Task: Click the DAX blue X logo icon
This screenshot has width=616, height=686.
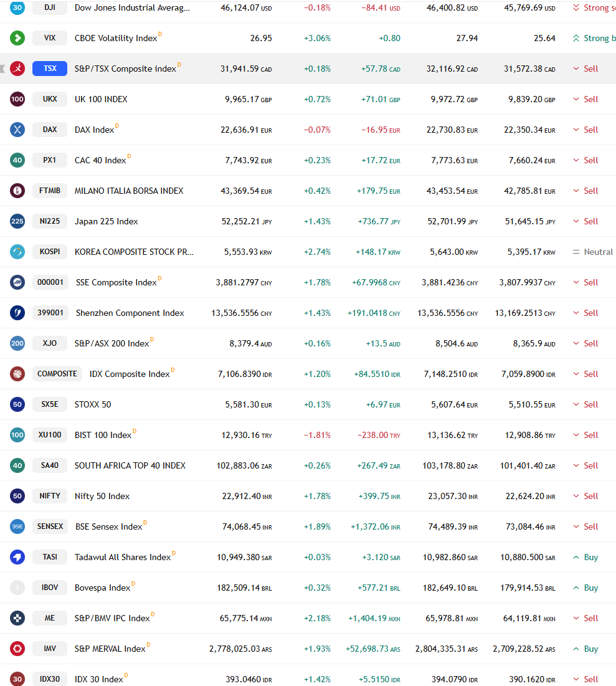Action: (x=17, y=130)
